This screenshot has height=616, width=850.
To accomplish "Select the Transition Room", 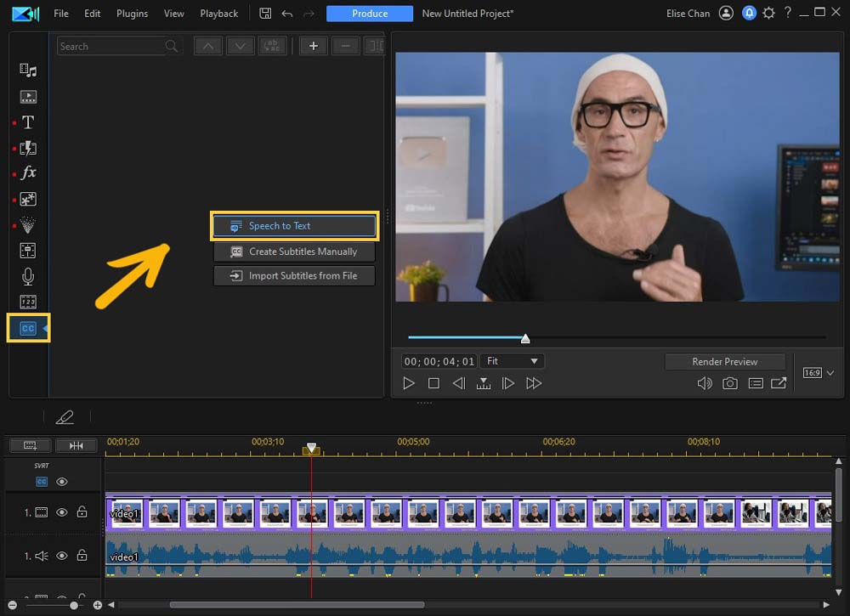I will (28, 149).
